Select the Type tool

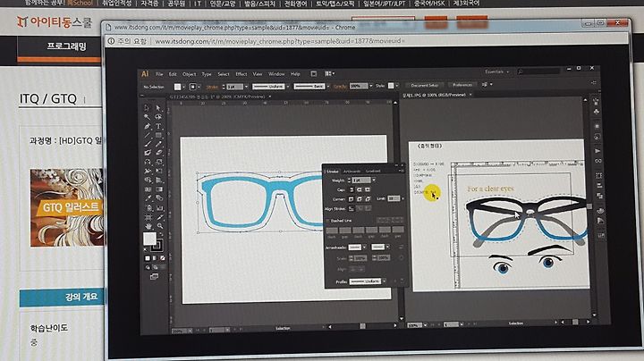[158, 126]
